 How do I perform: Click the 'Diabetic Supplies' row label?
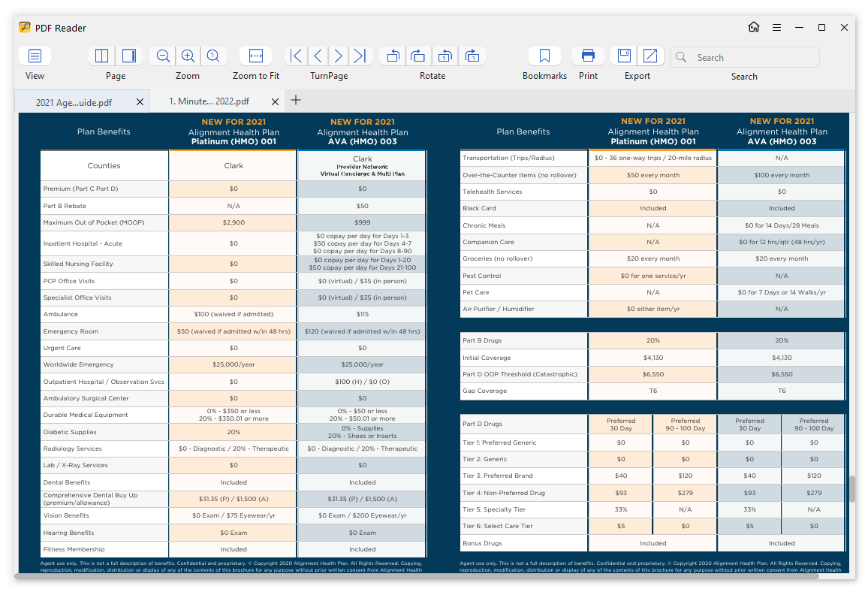(x=70, y=432)
